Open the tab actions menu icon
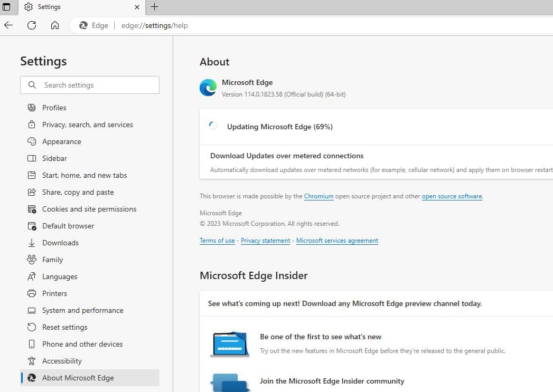This screenshot has width=553, height=392. [x=7, y=7]
